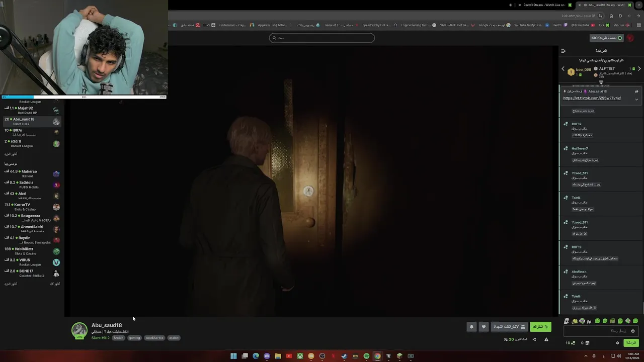Click the Get KICKs button
Screen dimensions: 644x362
coord(607,38)
